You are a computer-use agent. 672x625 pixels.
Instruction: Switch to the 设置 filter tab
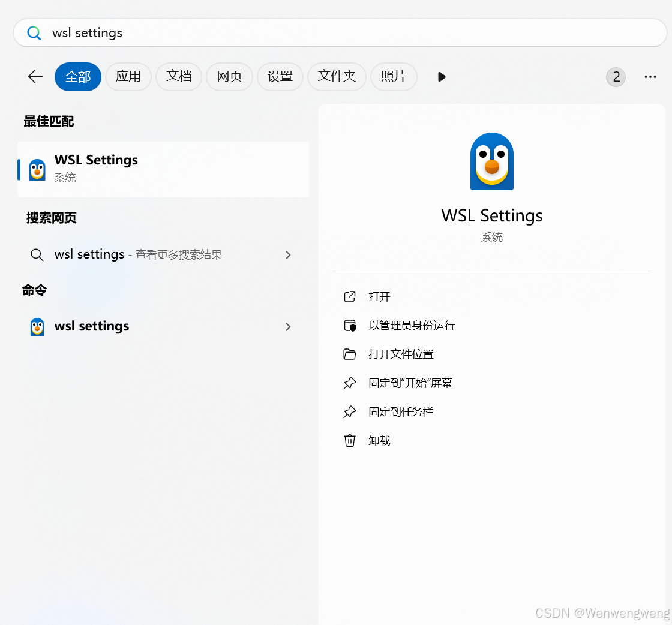point(280,76)
